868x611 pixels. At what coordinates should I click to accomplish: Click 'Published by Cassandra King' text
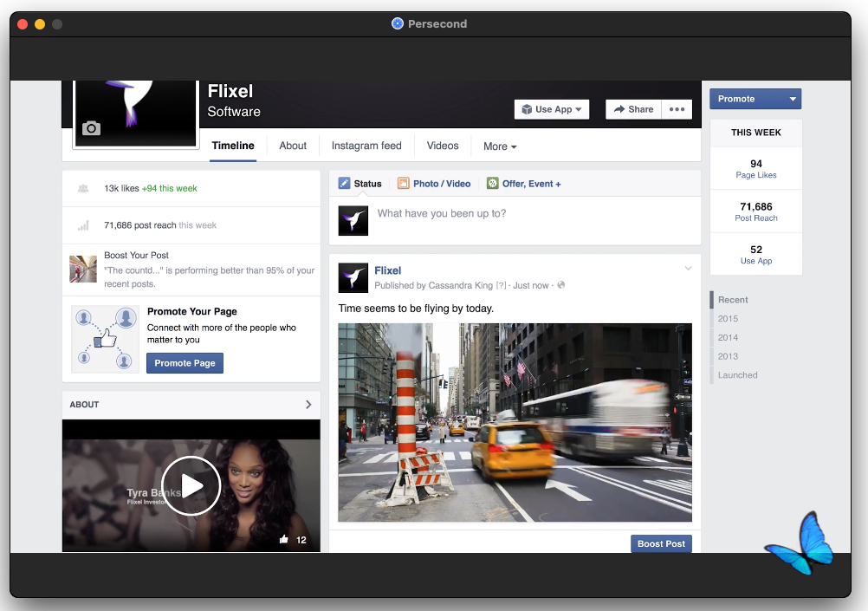coord(433,285)
